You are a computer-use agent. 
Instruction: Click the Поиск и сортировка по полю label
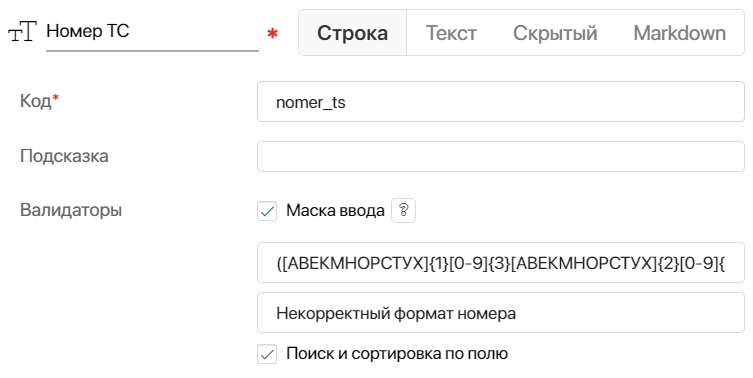point(397,354)
